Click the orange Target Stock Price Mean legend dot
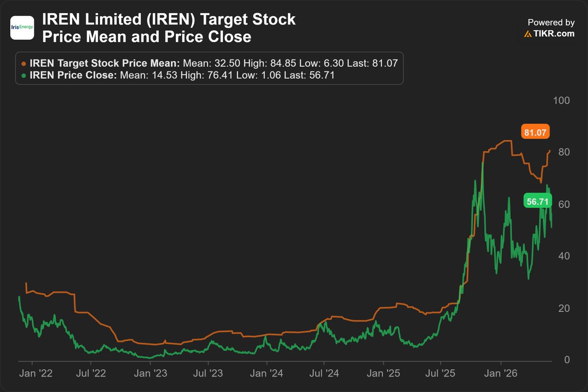Viewport: 588px width, 392px height. coord(24,63)
